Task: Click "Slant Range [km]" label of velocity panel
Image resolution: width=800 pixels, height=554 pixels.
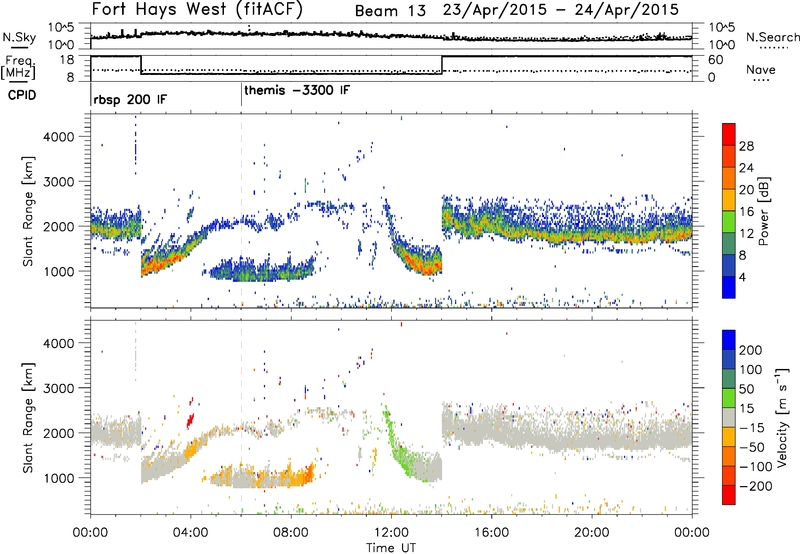Action: [x=28, y=418]
